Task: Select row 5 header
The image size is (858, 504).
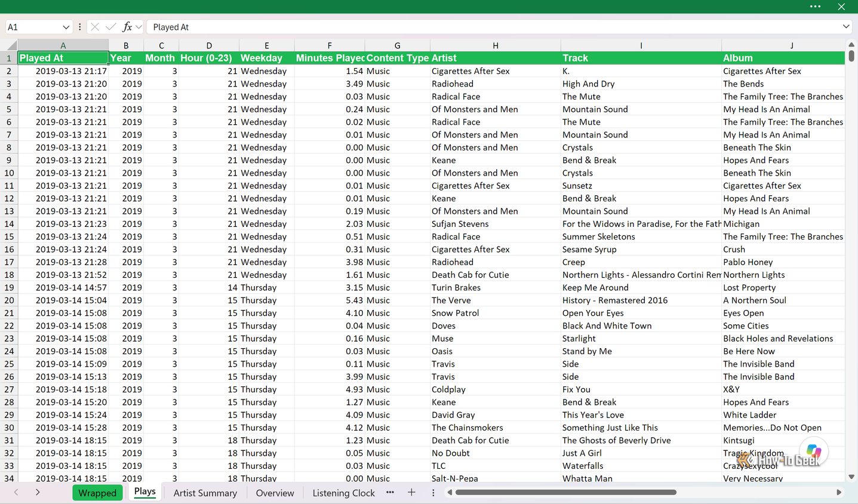Action: point(9,109)
